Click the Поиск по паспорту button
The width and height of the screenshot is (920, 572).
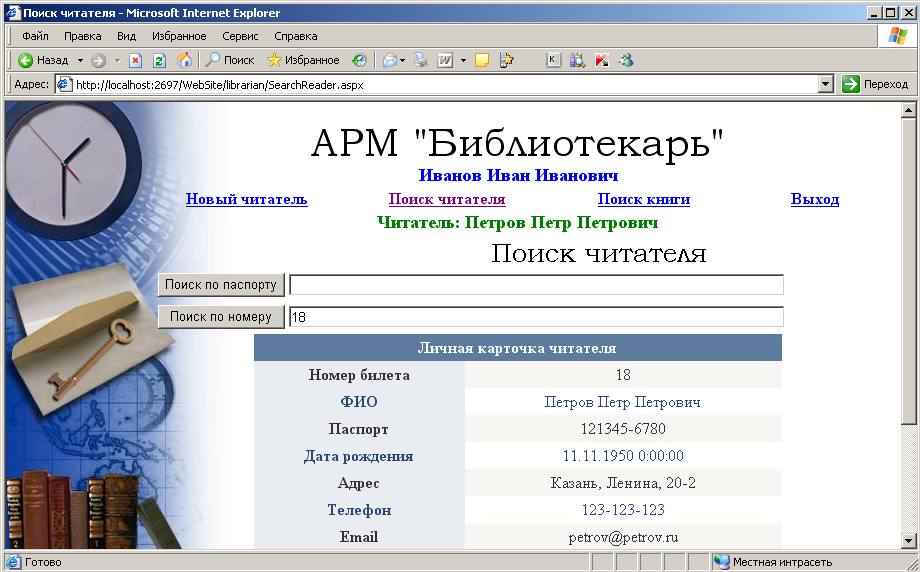[221, 285]
